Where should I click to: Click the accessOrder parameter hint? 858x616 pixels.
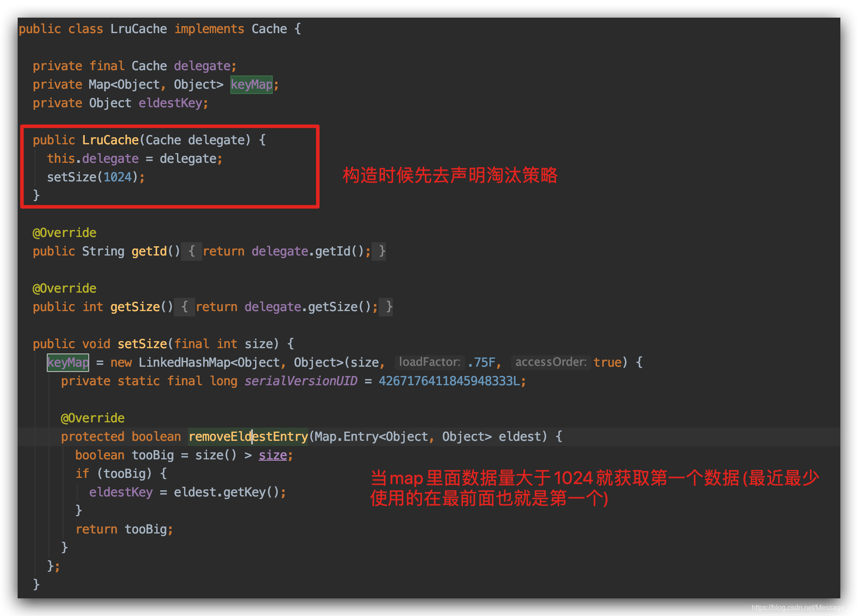pyautogui.click(x=550, y=362)
